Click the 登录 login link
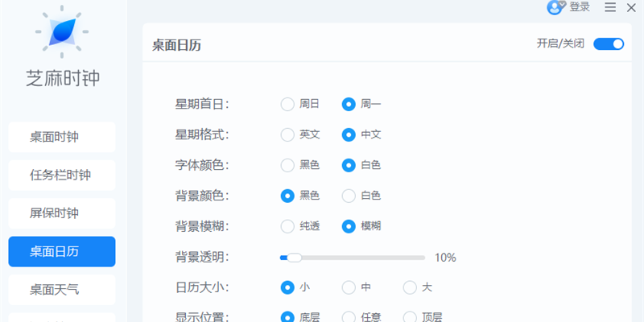Screen dimensions: 644x322 [x=580, y=7]
